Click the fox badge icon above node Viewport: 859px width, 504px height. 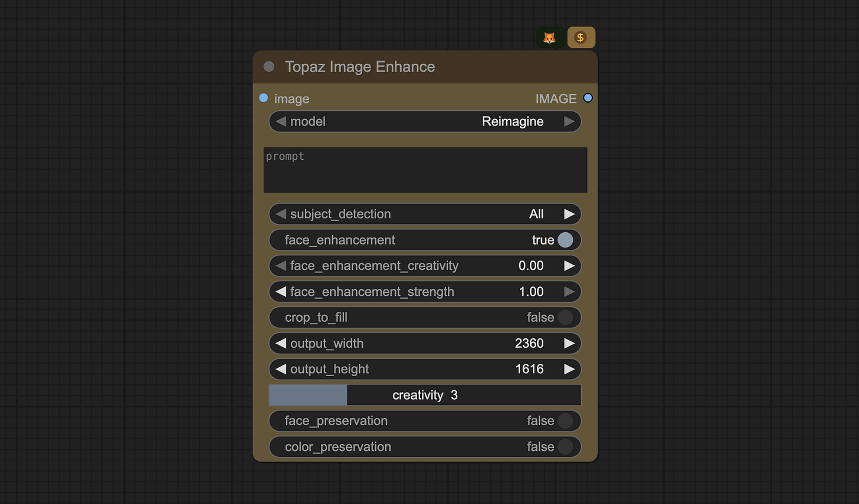549,38
